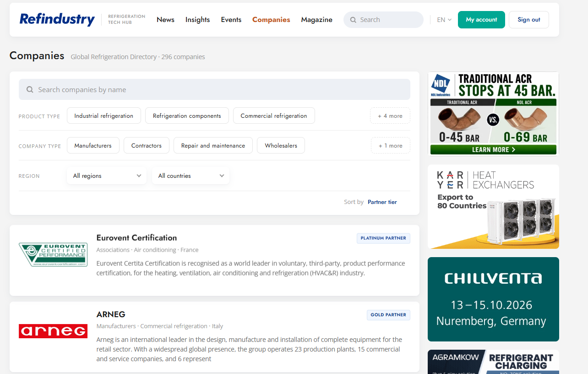Image resolution: width=588 pixels, height=374 pixels.
Task: Click the My account button
Action: pos(481,20)
